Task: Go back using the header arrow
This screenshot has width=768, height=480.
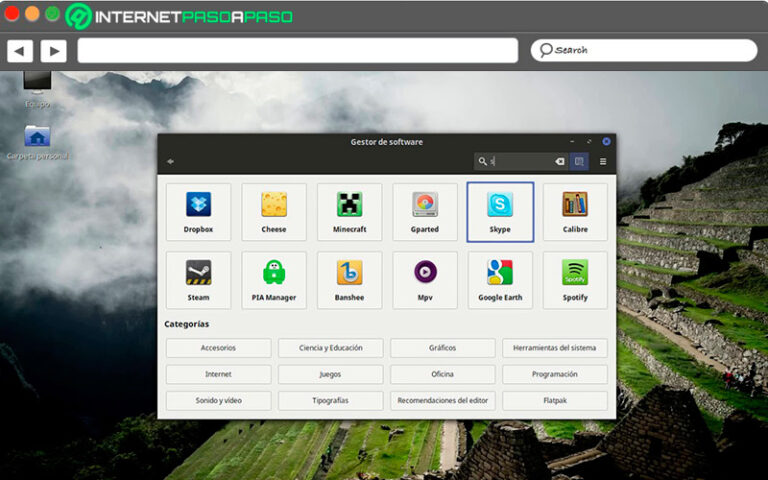Action: [x=171, y=161]
